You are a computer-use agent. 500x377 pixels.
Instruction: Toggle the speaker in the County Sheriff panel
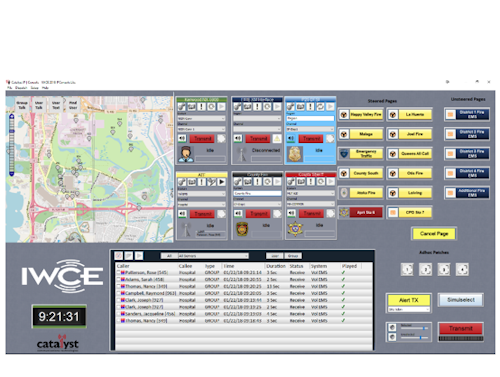(292, 213)
